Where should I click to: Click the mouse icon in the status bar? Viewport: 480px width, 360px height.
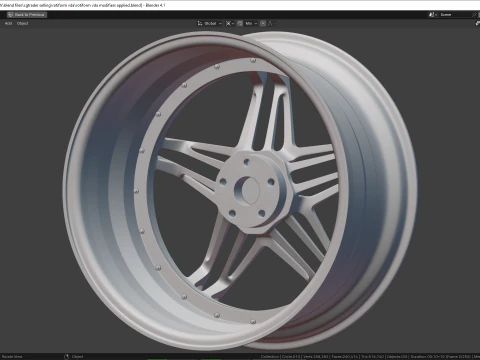pyautogui.click(x=66, y=357)
